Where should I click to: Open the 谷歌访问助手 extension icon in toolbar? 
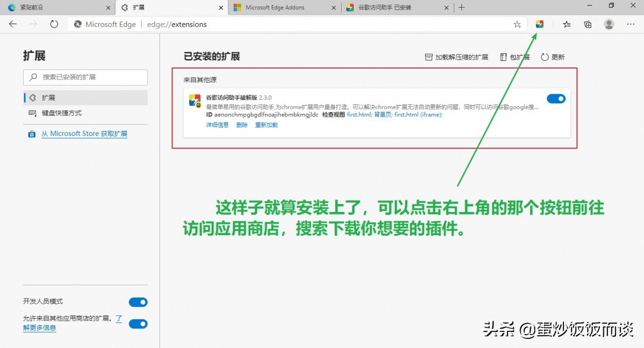540,24
